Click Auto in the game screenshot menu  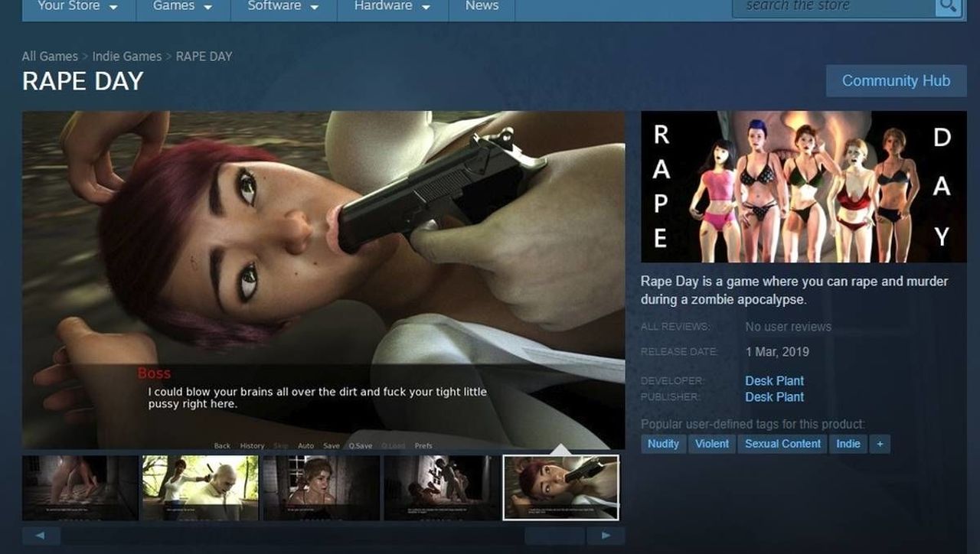[x=305, y=445]
